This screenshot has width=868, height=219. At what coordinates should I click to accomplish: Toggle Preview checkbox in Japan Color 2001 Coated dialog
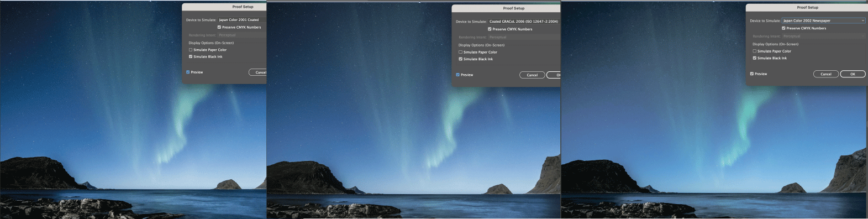tap(188, 72)
